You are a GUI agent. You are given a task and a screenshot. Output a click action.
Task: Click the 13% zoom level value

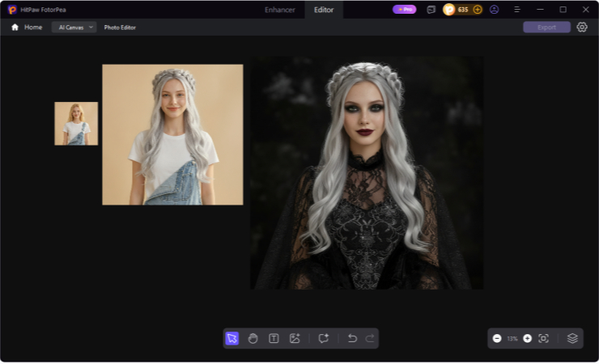point(512,338)
